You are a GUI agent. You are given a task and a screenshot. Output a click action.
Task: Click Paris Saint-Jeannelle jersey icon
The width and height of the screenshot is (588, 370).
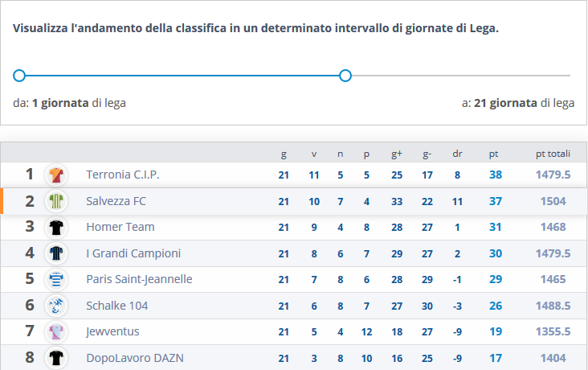(56, 280)
